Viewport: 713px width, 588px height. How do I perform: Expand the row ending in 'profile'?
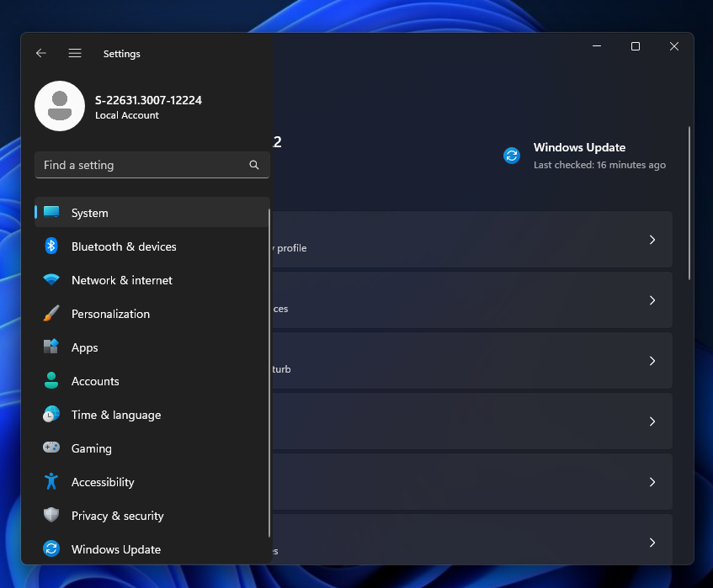(x=472, y=239)
